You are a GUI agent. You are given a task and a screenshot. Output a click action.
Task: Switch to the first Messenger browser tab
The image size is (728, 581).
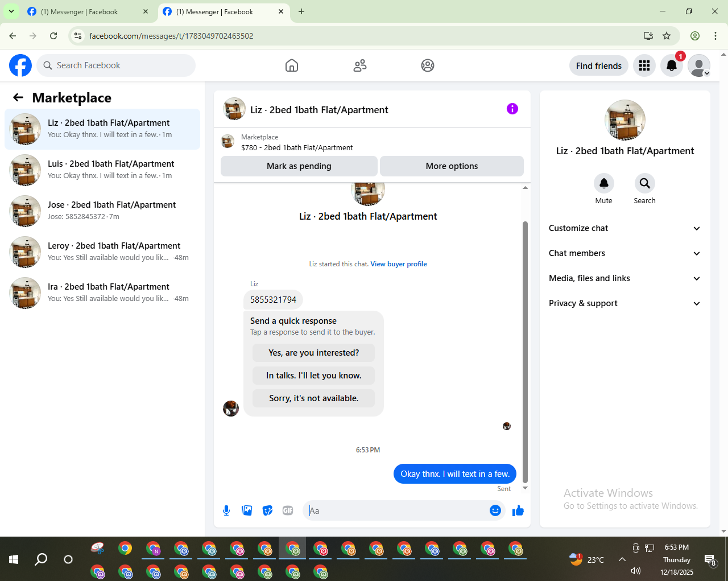(x=88, y=11)
